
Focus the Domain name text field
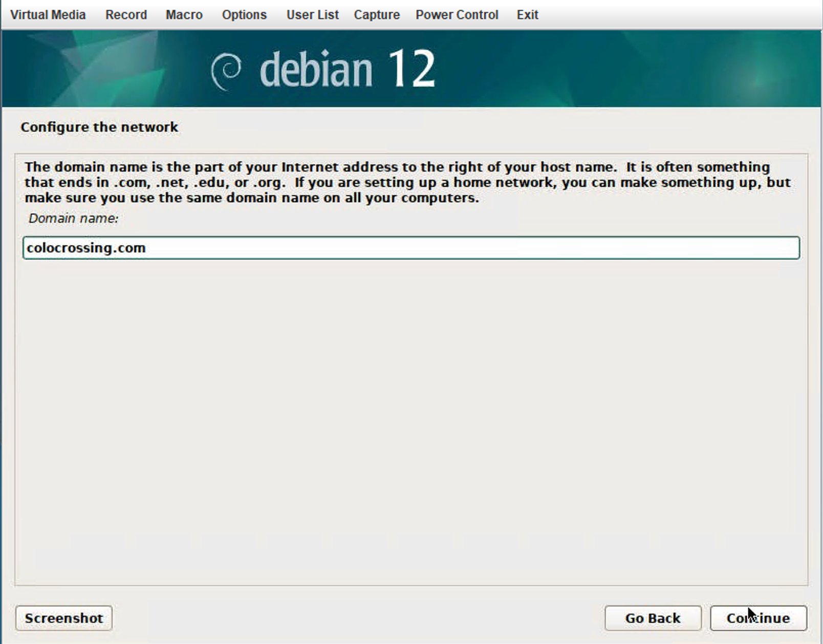tap(461, 248)
